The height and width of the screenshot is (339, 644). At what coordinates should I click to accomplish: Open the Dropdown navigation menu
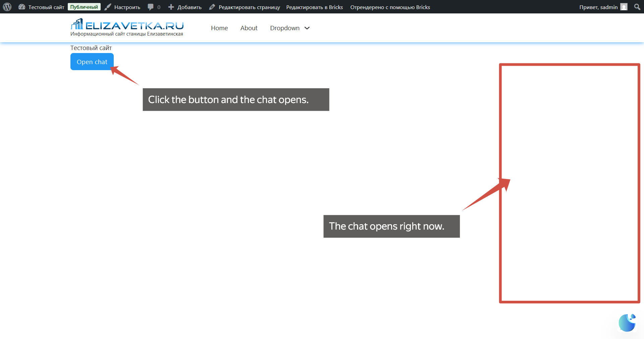(285, 28)
